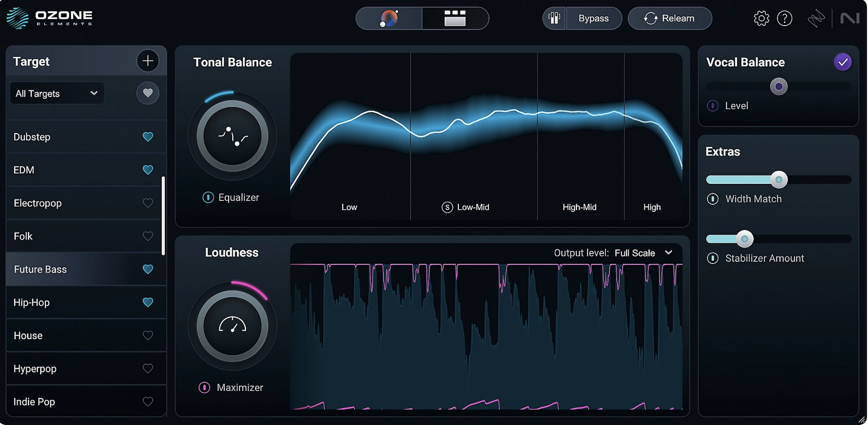Add a new Target with the plus button
The height and width of the screenshot is (425, 868).
[x=148, y=61]
